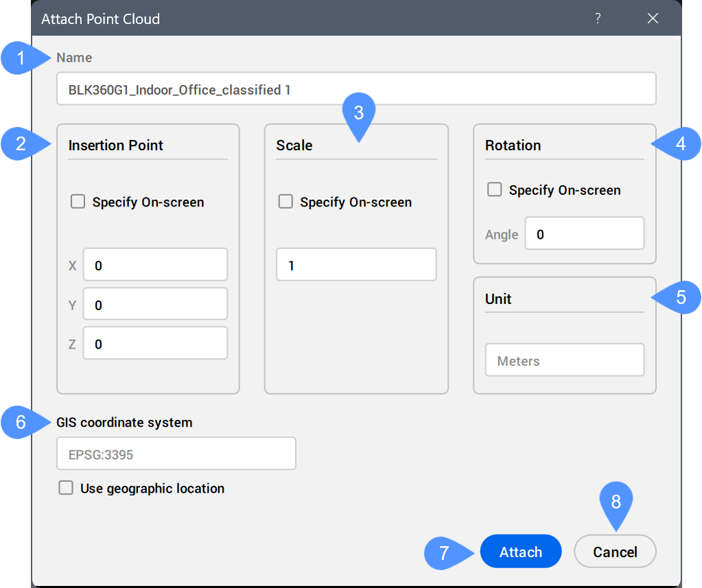This screenshot has width=702, height=588.
Task: Click the Unit field showing Meters
Action: (x=564, y=360)
